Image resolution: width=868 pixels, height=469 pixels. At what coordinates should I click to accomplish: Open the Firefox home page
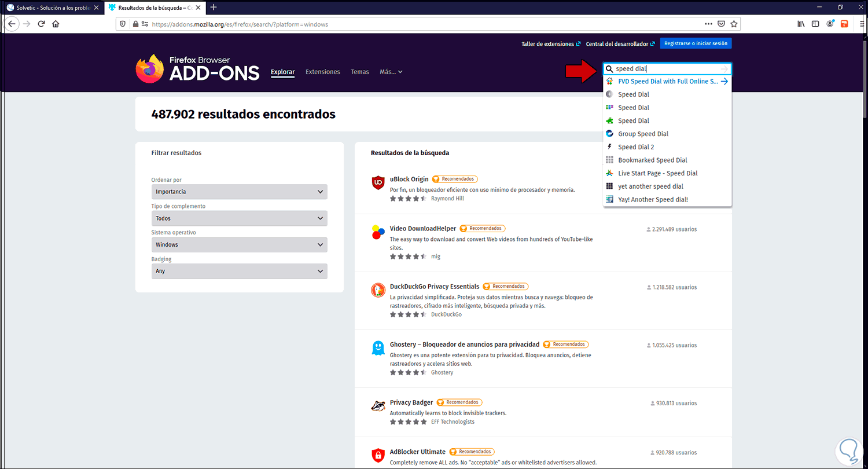(56, 24)
